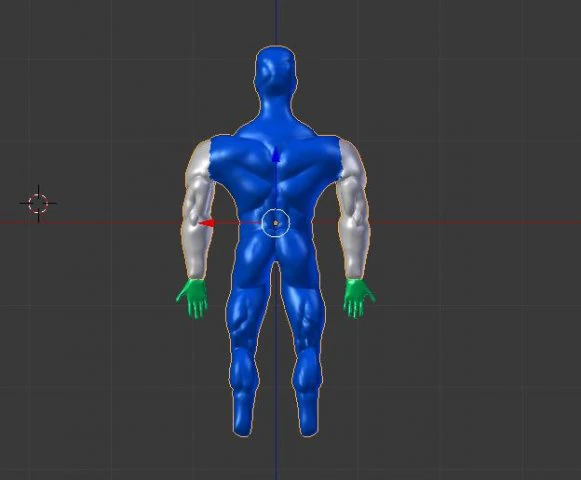581x480 pixels.
Task: Select the left green hand
Action: (x=193, y=298)
